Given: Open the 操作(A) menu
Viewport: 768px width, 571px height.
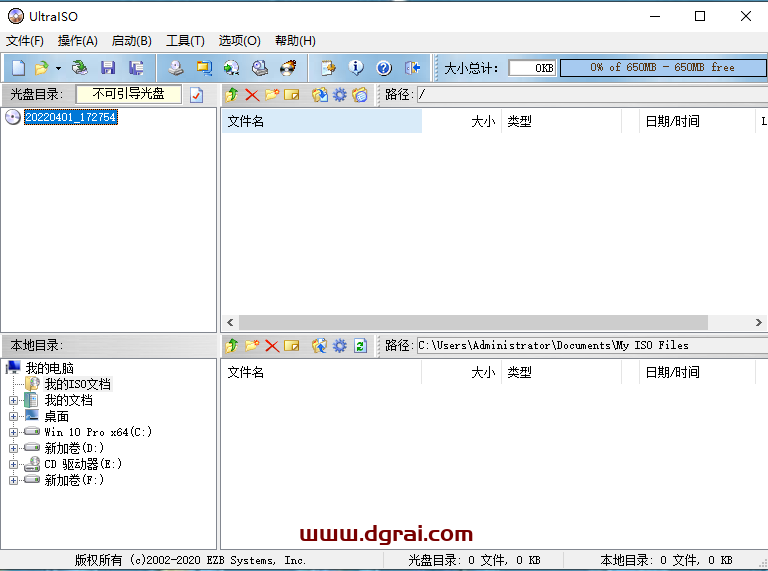Looking at the screenshot, I should (77, 41).
